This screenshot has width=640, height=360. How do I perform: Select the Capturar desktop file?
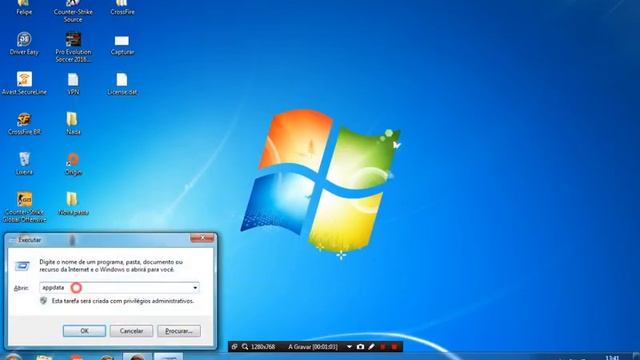click(x=122, y=45)
